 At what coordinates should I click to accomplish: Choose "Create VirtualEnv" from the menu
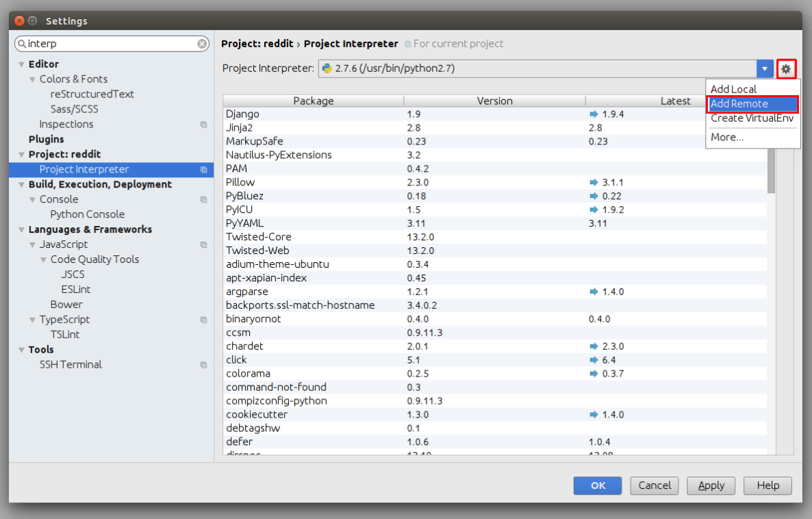click(750, 118)
